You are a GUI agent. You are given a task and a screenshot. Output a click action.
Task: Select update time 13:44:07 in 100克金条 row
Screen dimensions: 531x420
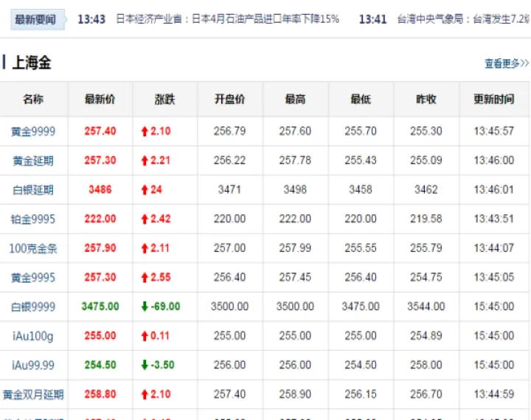[x=494, y=248]
